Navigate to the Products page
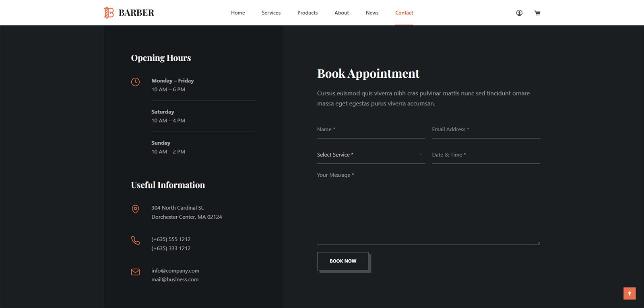The height and width of the screenshot is (308, 644). (308, 13)
